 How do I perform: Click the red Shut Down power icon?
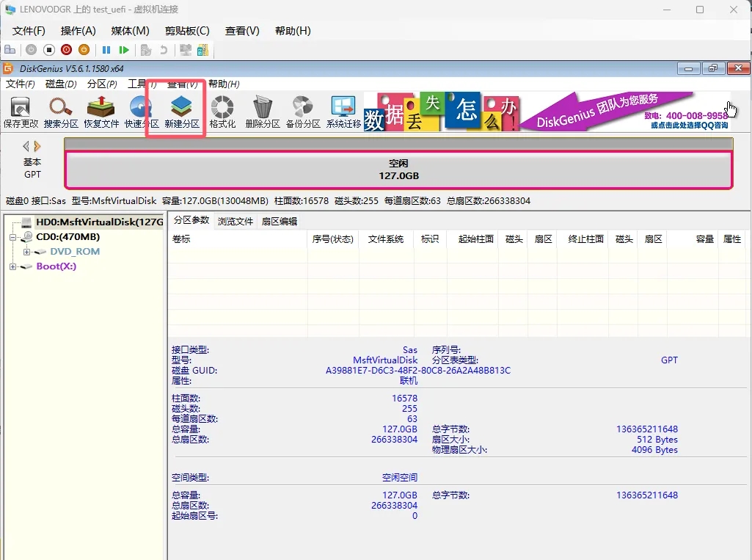tap(67, 49)
